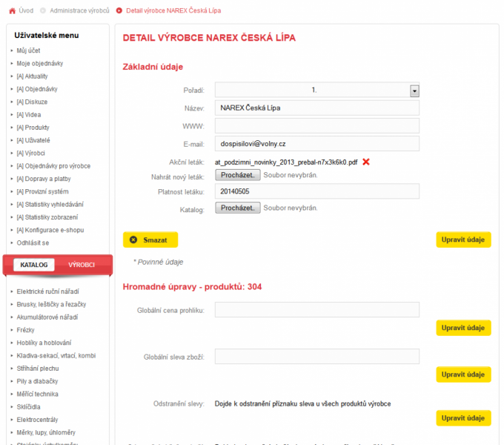Focus the Globální sleva zboží field
The height and width of the screenshot is (445, 504).
(x=317, y=357)
